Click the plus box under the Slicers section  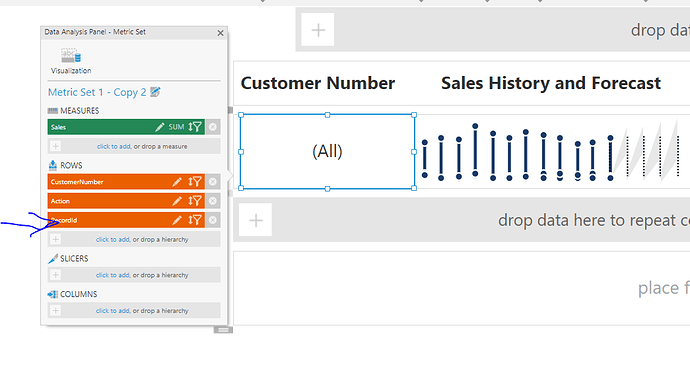[x=55, y=275]
